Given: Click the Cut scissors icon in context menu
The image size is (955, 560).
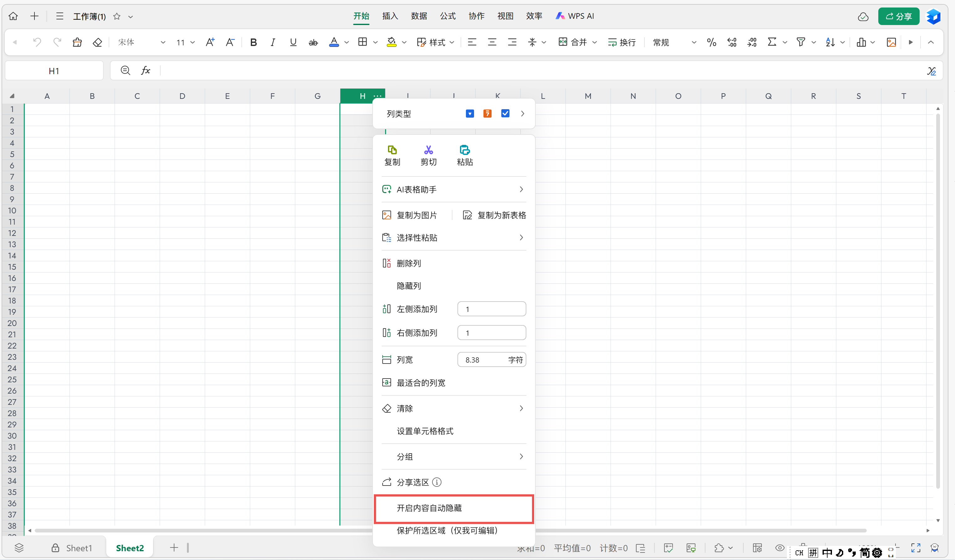Looking at the screenshot, I should (428, 150).
